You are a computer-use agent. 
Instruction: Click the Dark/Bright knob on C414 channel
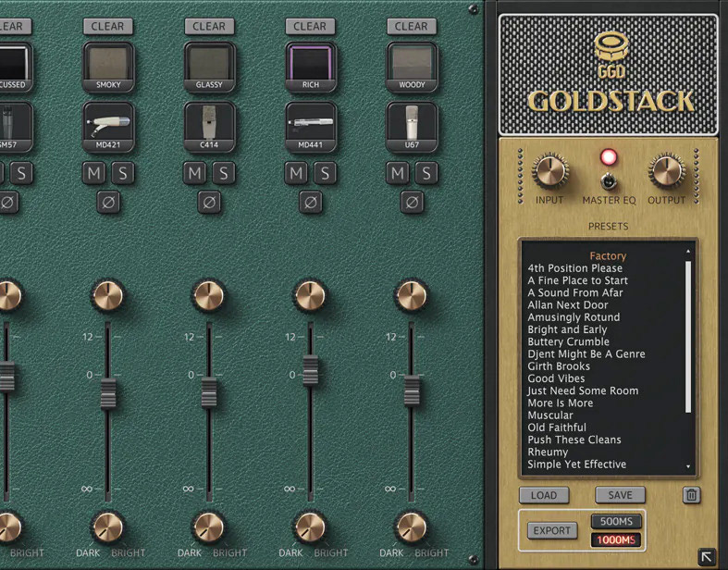click(209, 527)
